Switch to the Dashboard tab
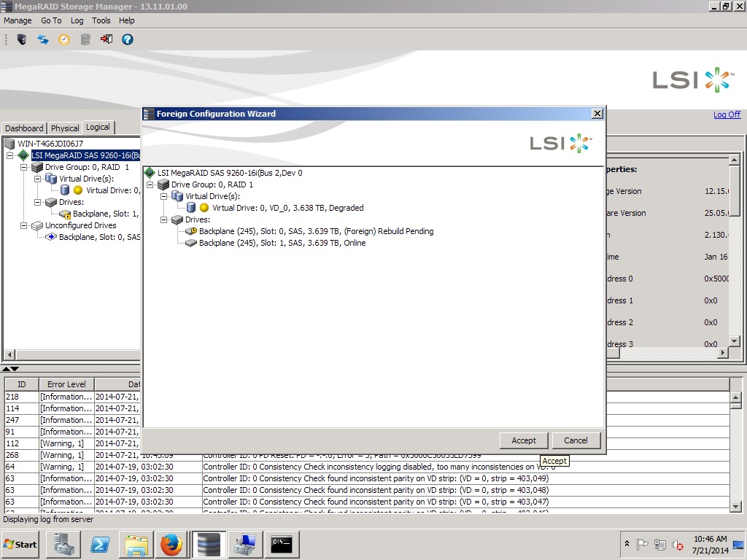747x560 pixels. point(24,128)
